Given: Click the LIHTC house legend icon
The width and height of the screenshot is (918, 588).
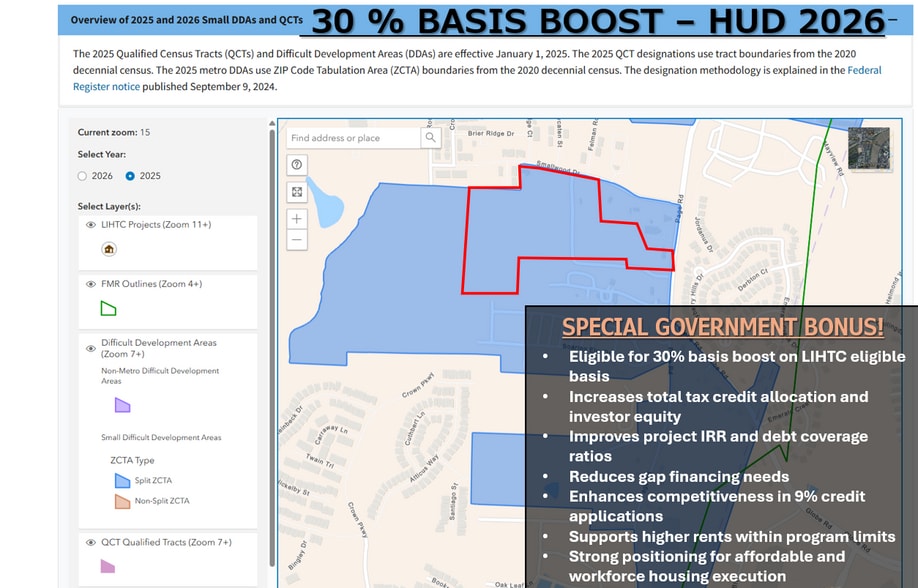Looking at the screenshot, I should click(x=109, y=249).
